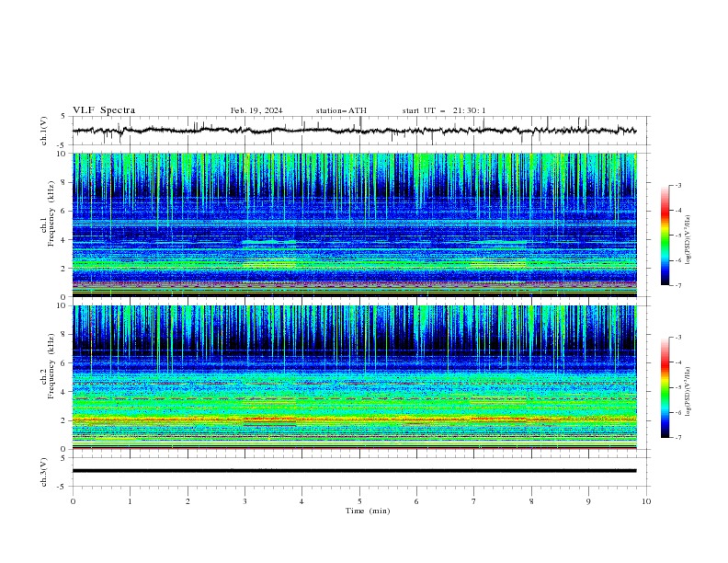This screenshot has width=728, height=563.
Task: Click the lower ch.2 PSD color bar
Action: (x=665, y=387)
